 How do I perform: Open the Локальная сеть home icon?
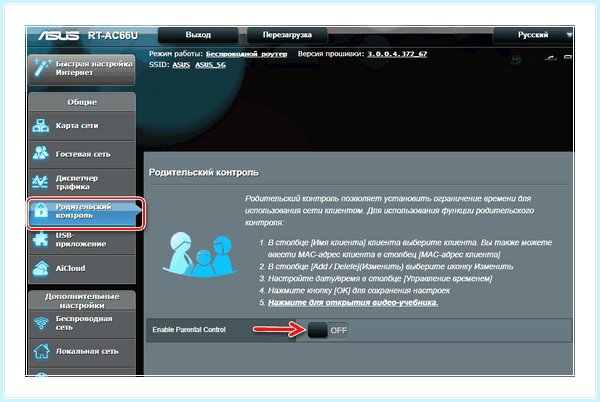(41, 351)
